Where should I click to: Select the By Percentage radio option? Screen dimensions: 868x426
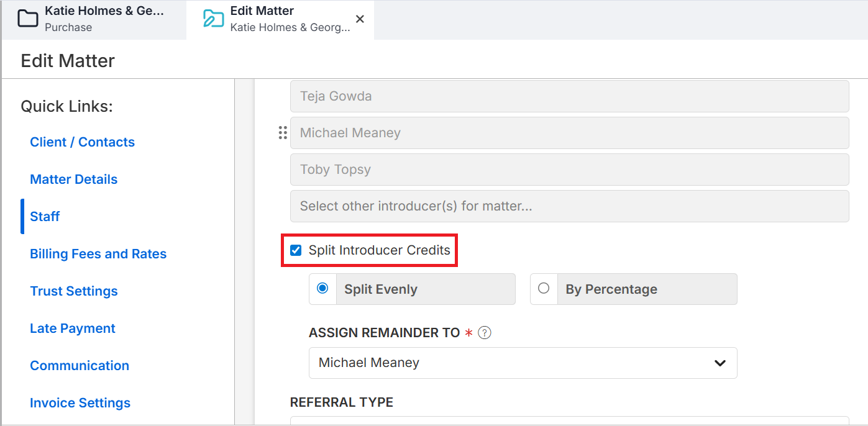[544, 289]
